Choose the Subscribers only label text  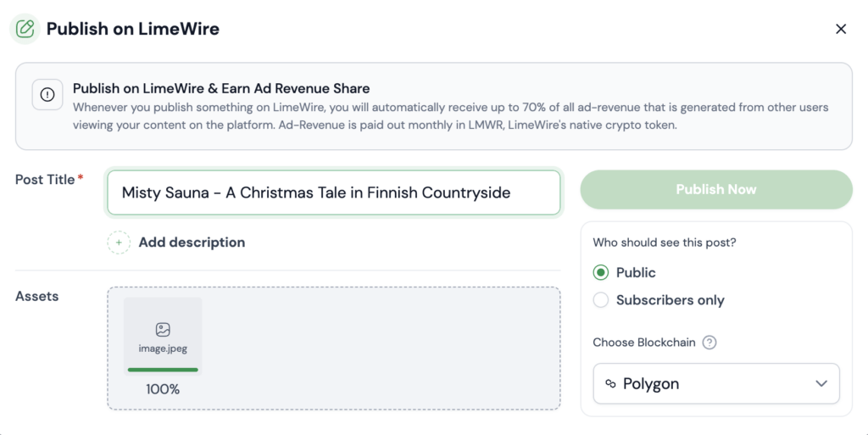670,300
